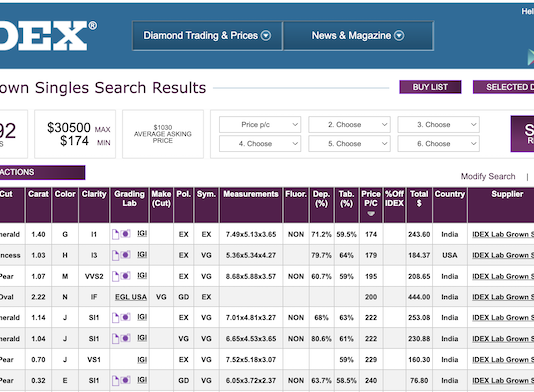Open the ACTIONS menu bar
Viewport: 534px width, 392px height.
pos(42,172)
